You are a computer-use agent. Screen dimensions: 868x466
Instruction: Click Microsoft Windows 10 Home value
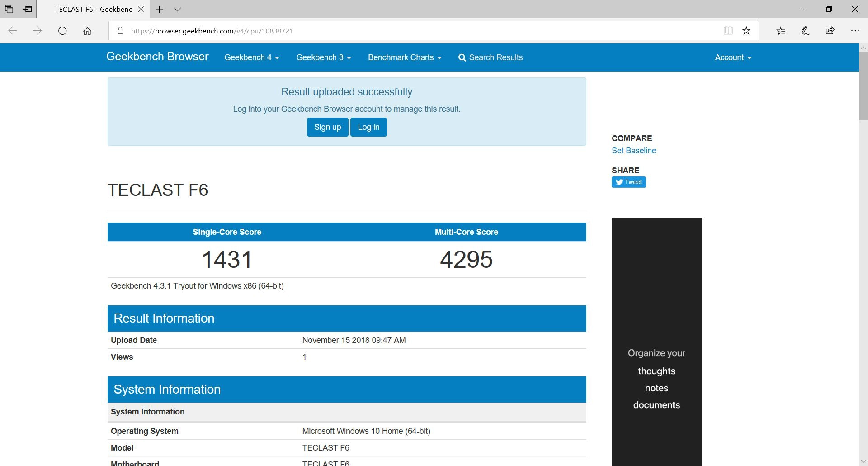coord(366,431)
